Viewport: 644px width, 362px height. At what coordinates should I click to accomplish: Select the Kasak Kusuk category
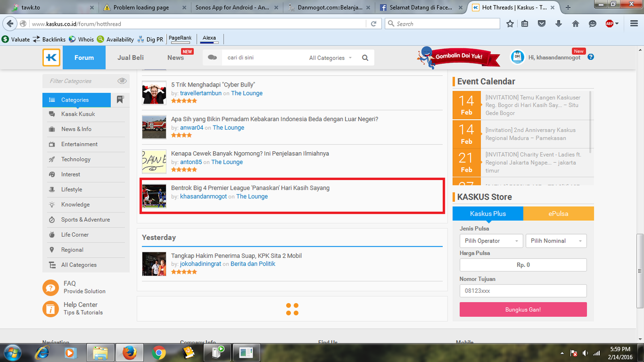pos(78,114)
